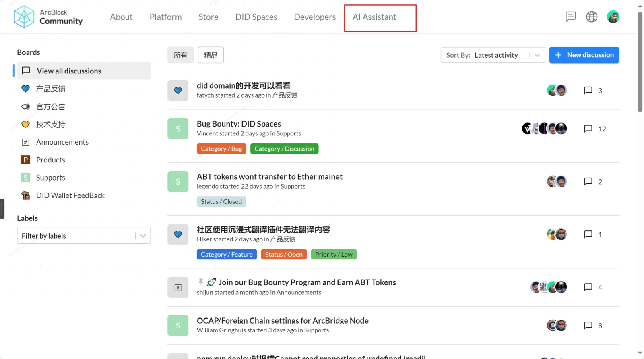
Task: Open the 技术支持 board
Action: (x=51, y=125)
